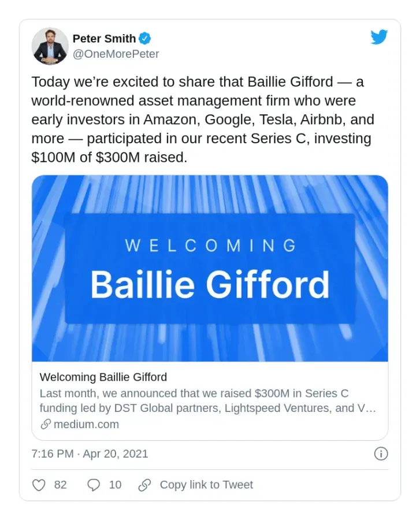Click the like count showing 82

[60, 485]
